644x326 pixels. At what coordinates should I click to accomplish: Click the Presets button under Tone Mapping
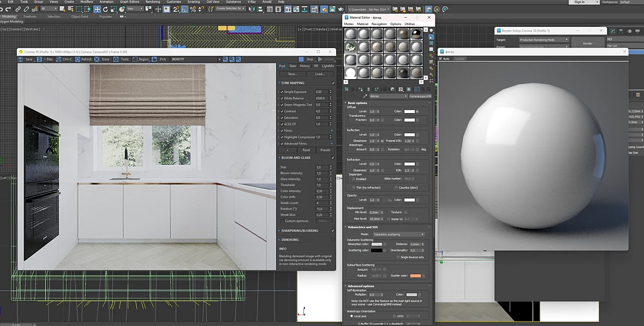click(325, 150)
